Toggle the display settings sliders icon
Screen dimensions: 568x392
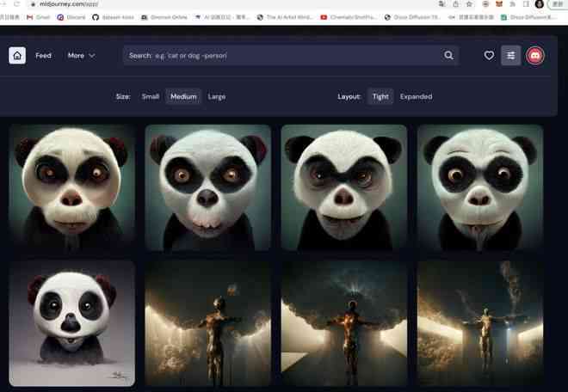(510, 55)
